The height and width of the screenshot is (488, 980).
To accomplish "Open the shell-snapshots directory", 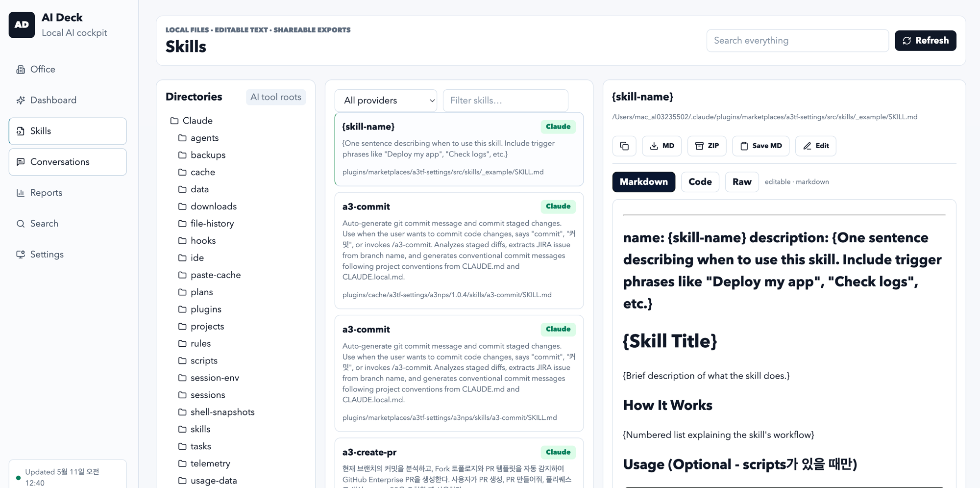I will pyautogui.click(x=222, y=412).
